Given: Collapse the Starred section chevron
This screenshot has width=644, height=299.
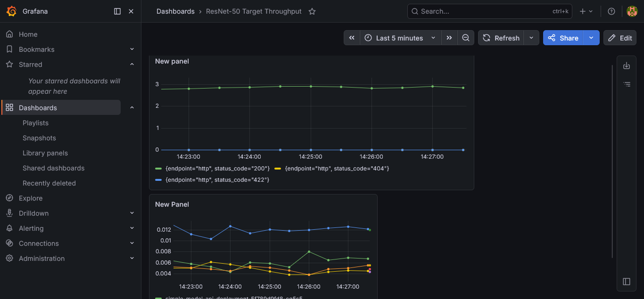Looking at the screenshot, I should tap(132, 65).
